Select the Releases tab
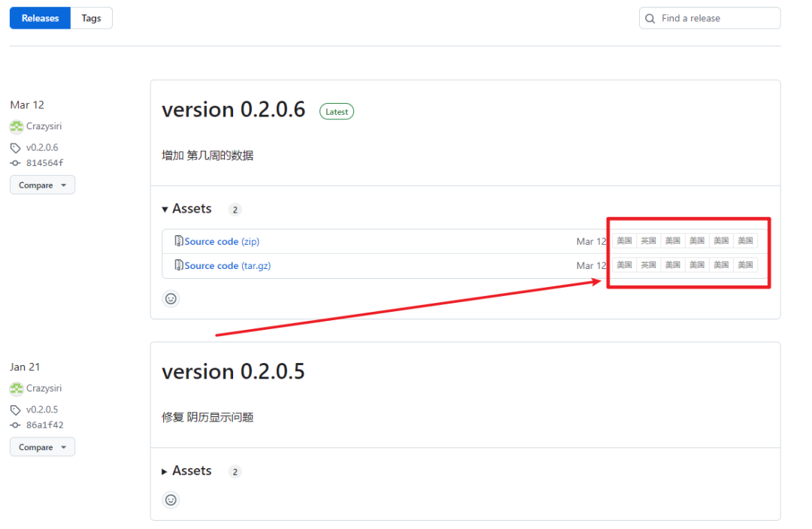Screen dimensions: 812x529 pyautogui.click(x=41, y=18)
